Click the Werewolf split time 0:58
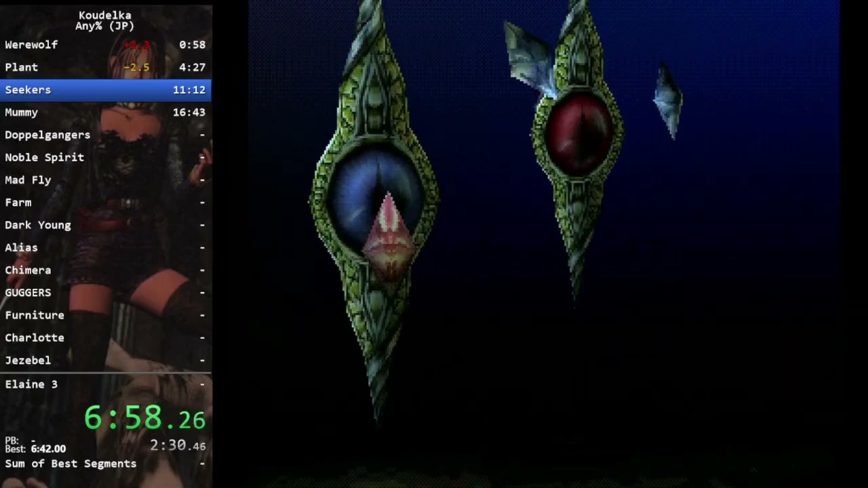This screenshot has height=488, width=868. pyautogui.click(x=192, y=45)
